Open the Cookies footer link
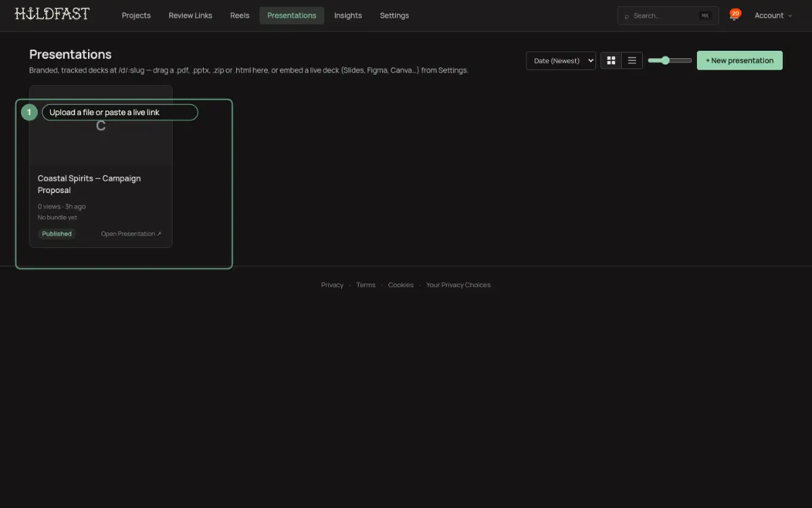Viewport: 812px width, 508px height. pos(401,285)
